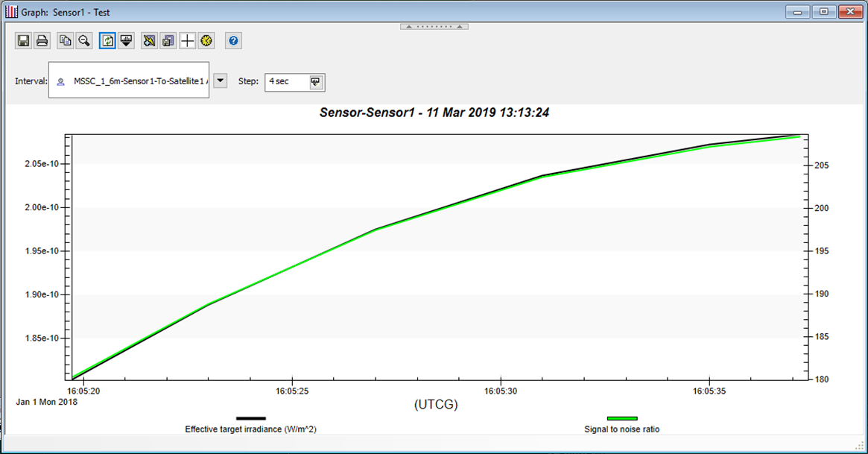Click the Save graph icon
868x454 pixels.
tap(23, 41)
